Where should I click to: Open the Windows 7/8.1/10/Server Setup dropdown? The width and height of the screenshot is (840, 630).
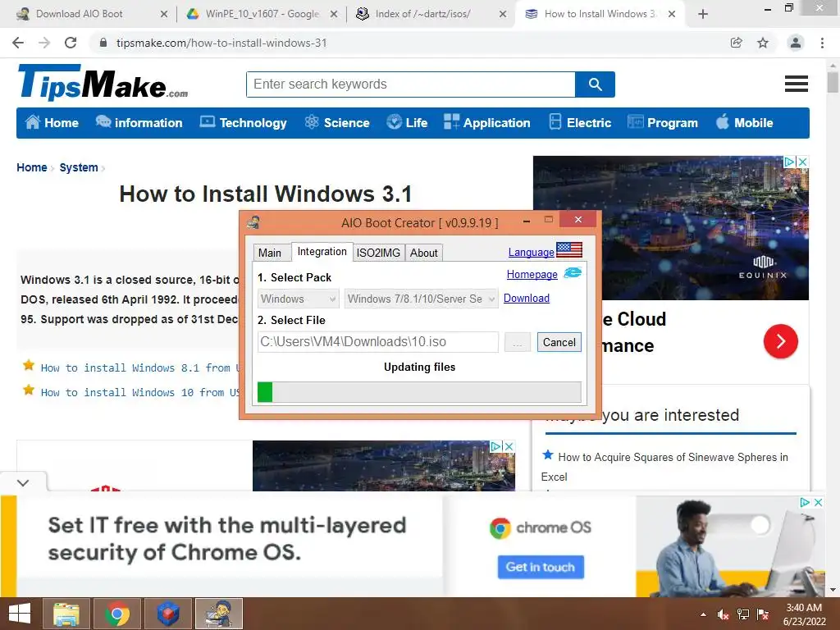pos(421,299)
